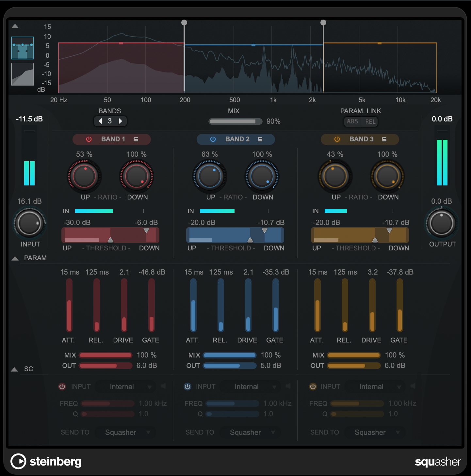Click the Steinberg logo
Image resolution: width=471 pixels, height=476 pixels.
click(46, 462)
